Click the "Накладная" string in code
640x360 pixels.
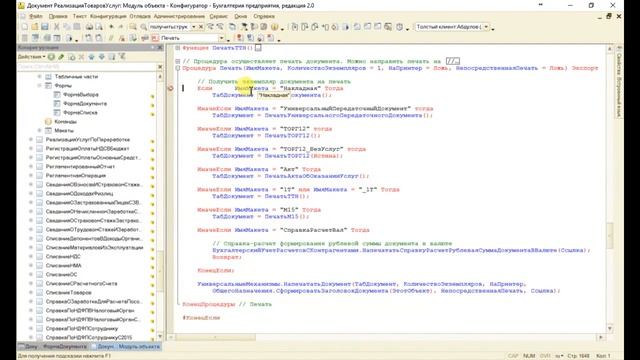(300, 88)
